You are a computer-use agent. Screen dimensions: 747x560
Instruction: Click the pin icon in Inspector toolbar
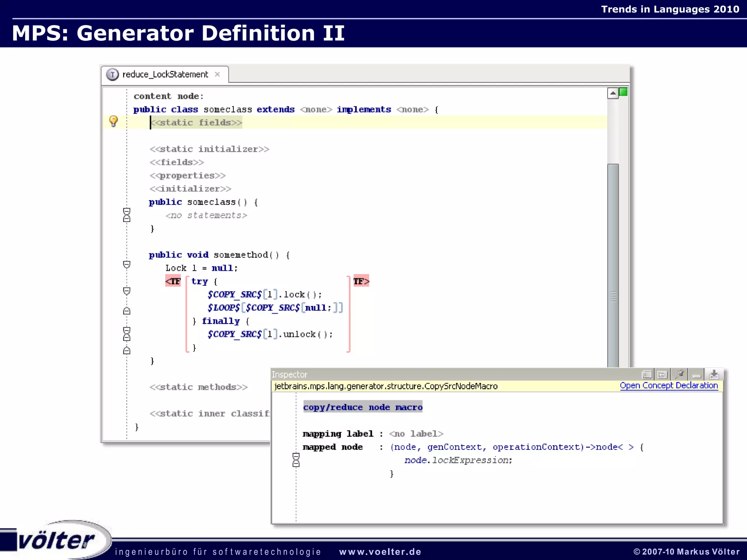679,374
